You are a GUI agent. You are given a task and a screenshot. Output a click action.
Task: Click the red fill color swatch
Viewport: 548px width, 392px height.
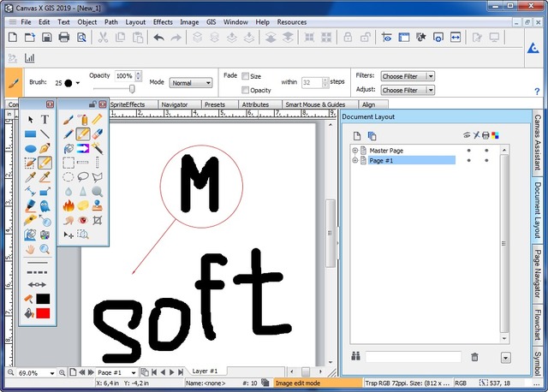tap(43, 313)
